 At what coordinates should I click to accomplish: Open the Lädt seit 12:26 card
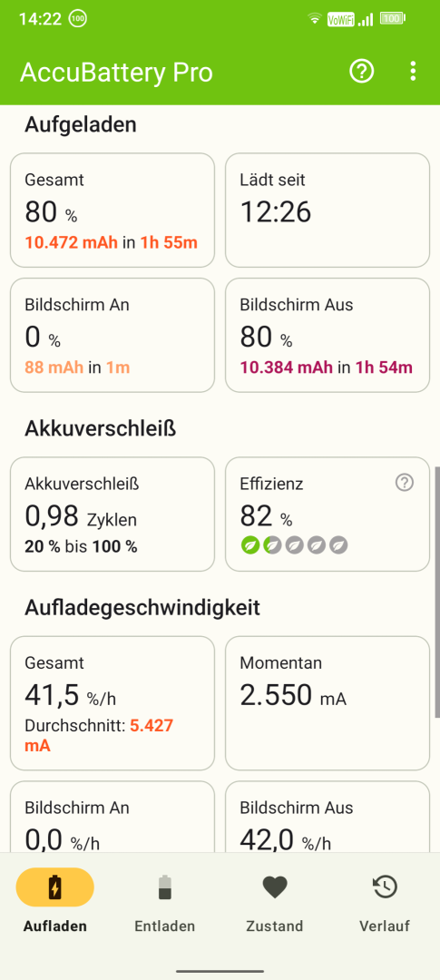pyautogui.click(x=328, y=210)
